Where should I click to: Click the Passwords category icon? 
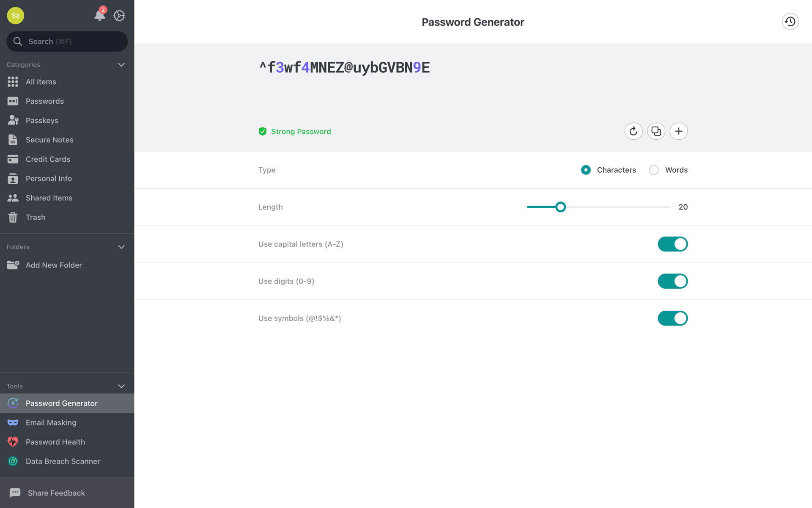pyautogui.click(x=13, y=101)
